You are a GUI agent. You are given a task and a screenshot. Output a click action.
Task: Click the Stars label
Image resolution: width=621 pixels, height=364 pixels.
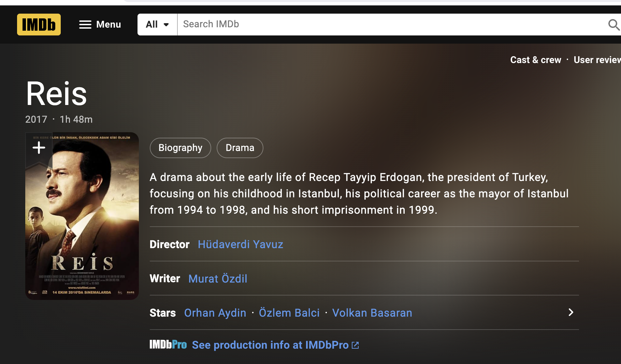pyautogui.click(x=163, y=313)
